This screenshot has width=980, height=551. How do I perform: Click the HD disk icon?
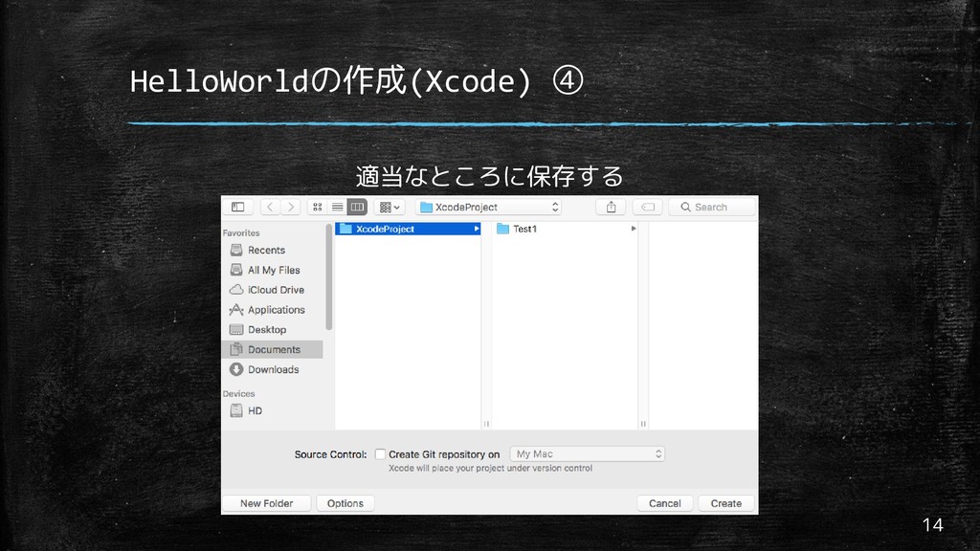[x=236, y=410]
